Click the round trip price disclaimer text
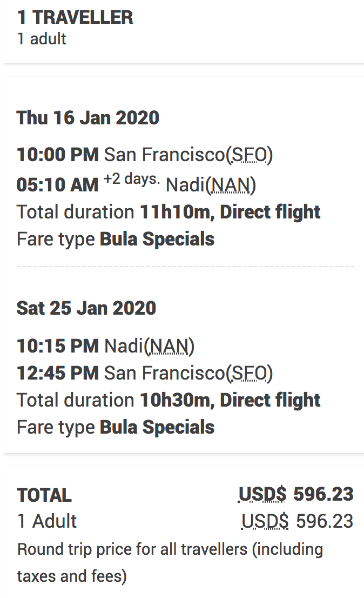This screenshot has height=598, width=364. [x=170, y=562]
